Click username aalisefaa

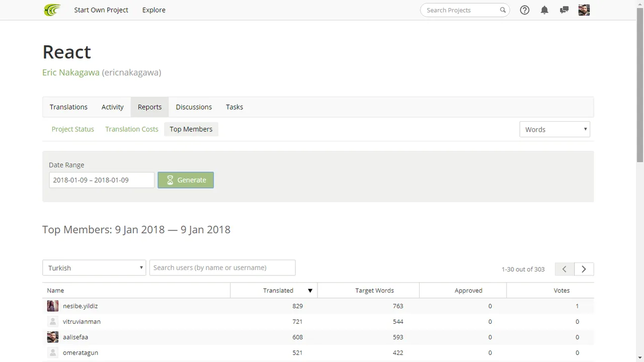point(75,337)
